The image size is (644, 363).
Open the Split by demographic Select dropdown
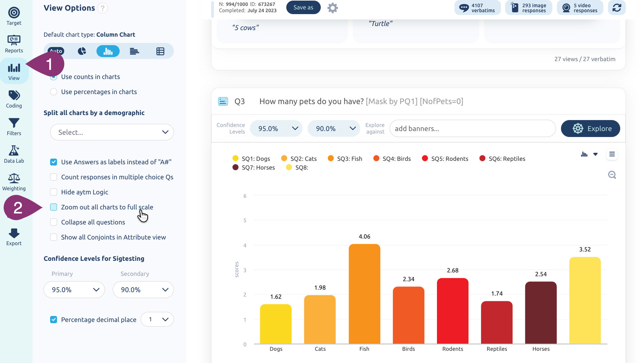(112, 132)
